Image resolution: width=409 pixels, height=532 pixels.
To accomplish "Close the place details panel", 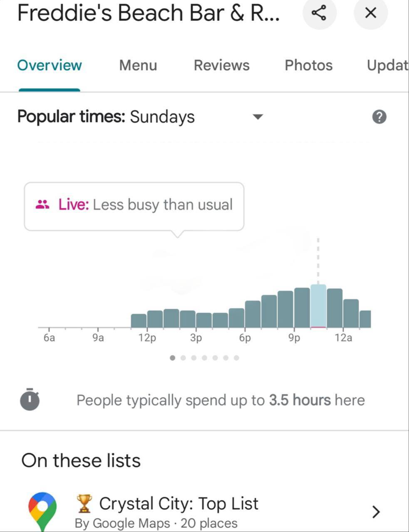I will click(x=370, y=13).
